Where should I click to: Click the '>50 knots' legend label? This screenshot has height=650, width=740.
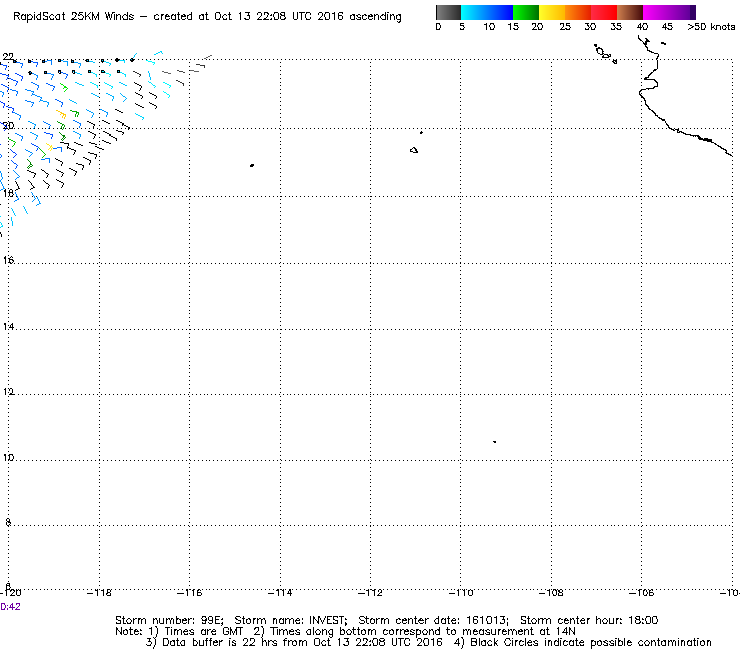point(711,27)
